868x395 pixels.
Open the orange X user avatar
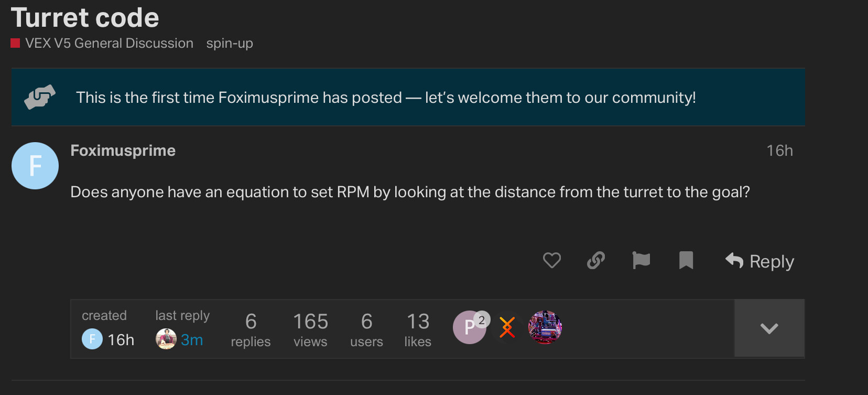(507, 328)
